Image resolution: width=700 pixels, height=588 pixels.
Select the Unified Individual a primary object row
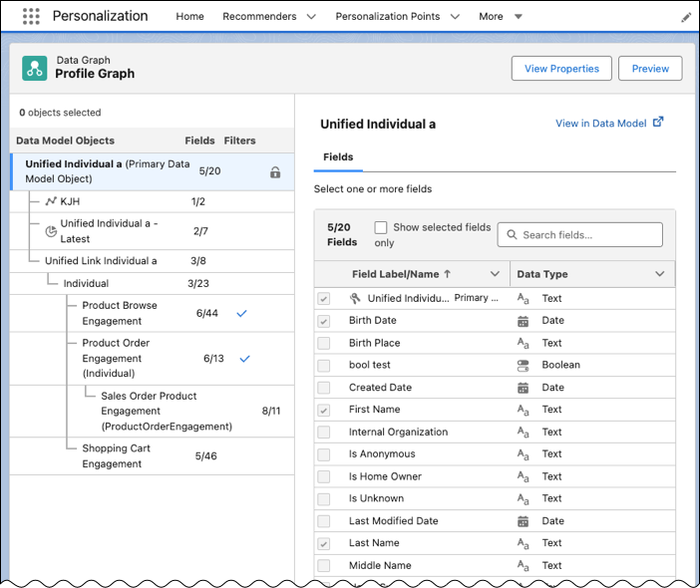(x=153, y=171)
